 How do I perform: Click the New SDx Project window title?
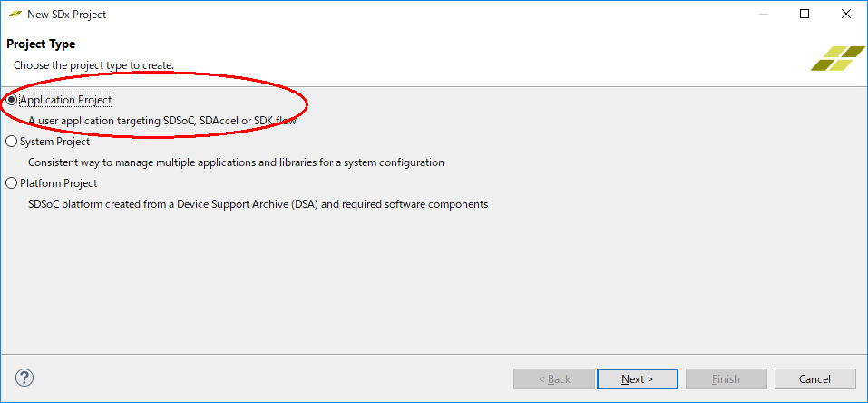tap(67, 15)
